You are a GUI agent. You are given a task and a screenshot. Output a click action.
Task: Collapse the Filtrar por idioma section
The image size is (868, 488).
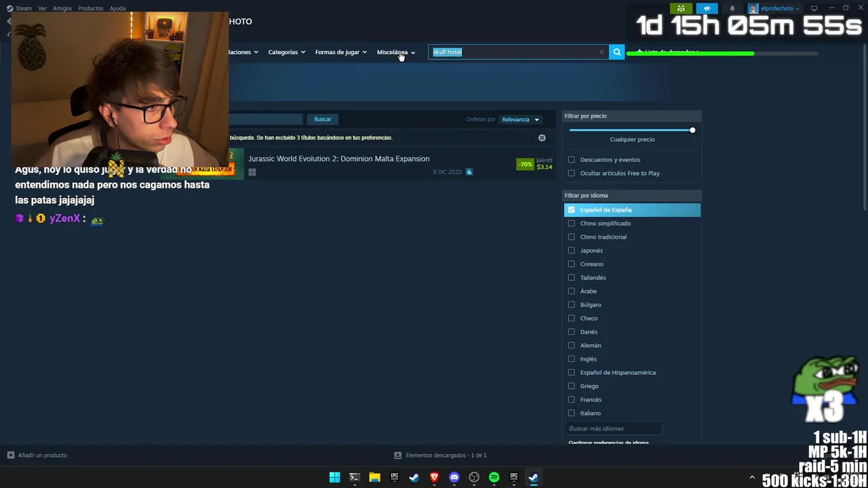click(632, 195)
